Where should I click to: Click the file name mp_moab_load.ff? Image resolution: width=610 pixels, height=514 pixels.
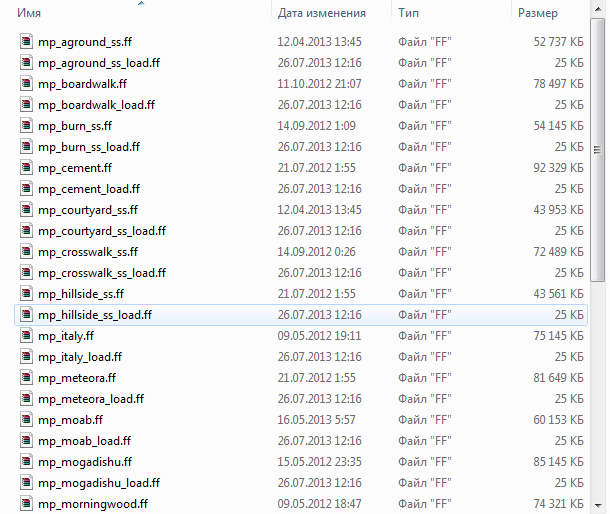click(84, 441)
